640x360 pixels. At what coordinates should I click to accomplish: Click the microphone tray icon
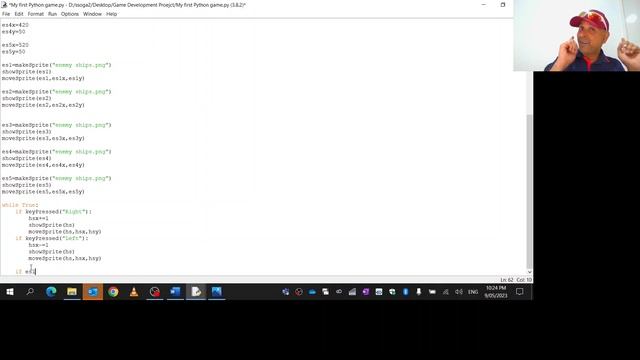tap(419, 291)
